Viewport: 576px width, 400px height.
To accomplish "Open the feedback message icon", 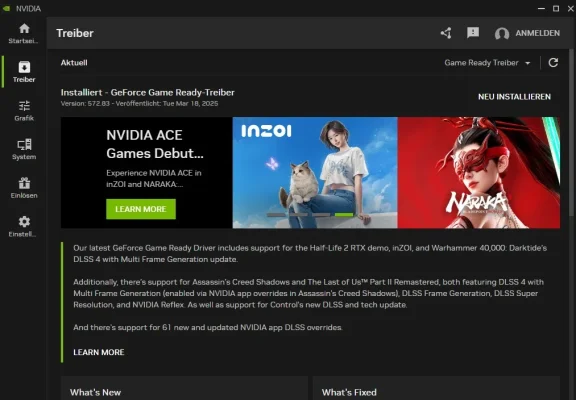I will pyautogui.click(x=473, y=33).
